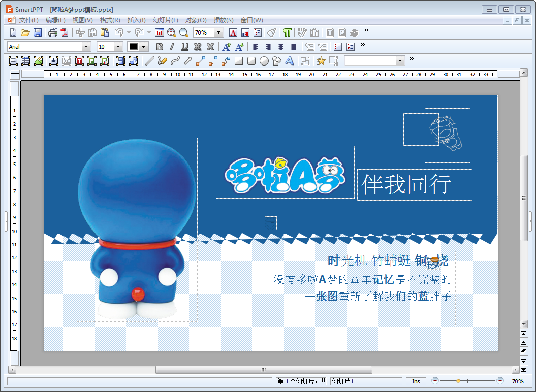Select the curve drawing tool
Screen dimensions: 536x392
point(175,61)
